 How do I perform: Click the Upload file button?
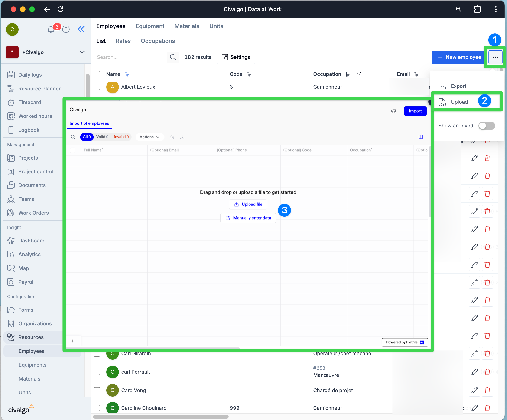point(248,204)
